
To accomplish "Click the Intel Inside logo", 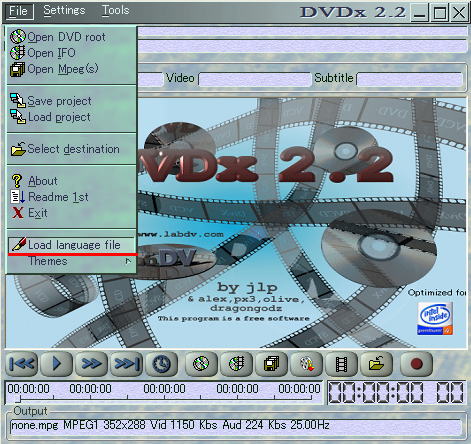I will pyautogui.click(x=435, y=319).
